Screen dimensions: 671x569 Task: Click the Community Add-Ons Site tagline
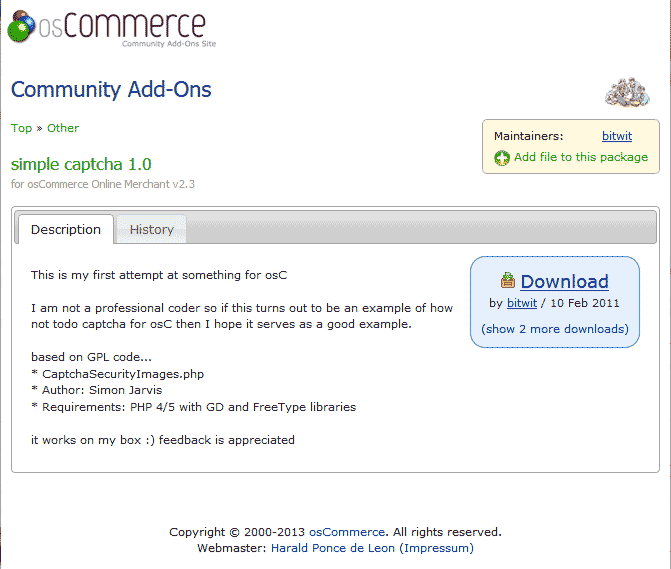[168, 44]
